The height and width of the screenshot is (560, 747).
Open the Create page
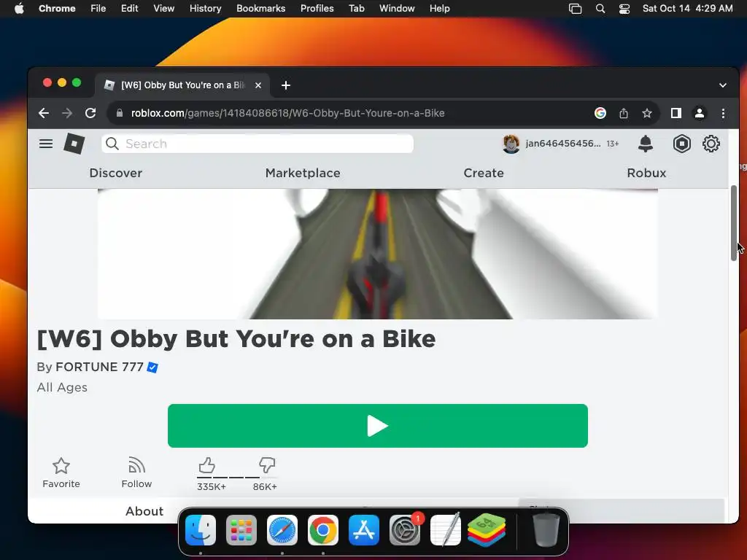[x=484, y=173]
